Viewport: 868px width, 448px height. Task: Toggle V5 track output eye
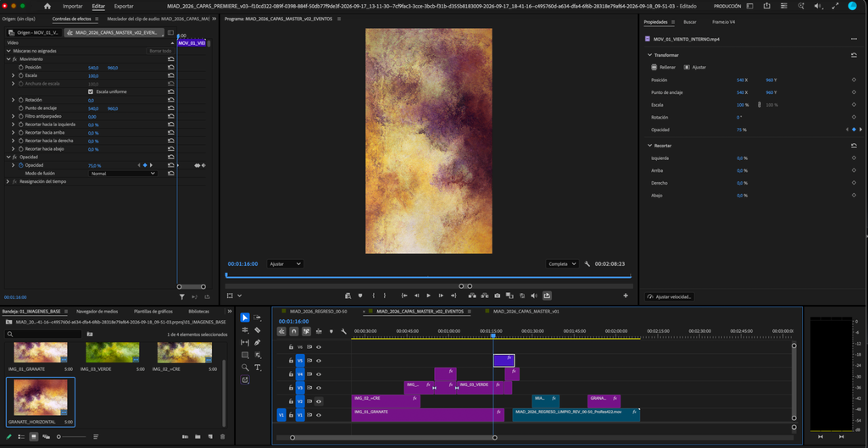point(319,361)
